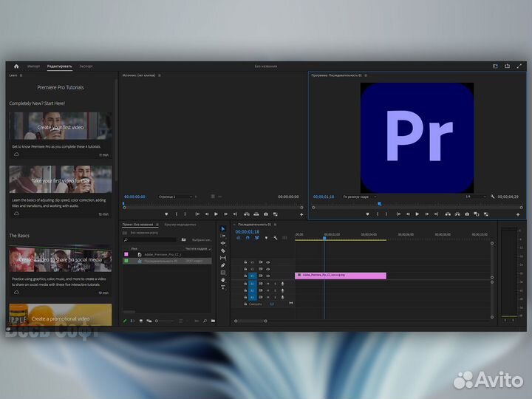Click Lift button in Program monitor
532x399 pixels.
(x=448, y=214)
